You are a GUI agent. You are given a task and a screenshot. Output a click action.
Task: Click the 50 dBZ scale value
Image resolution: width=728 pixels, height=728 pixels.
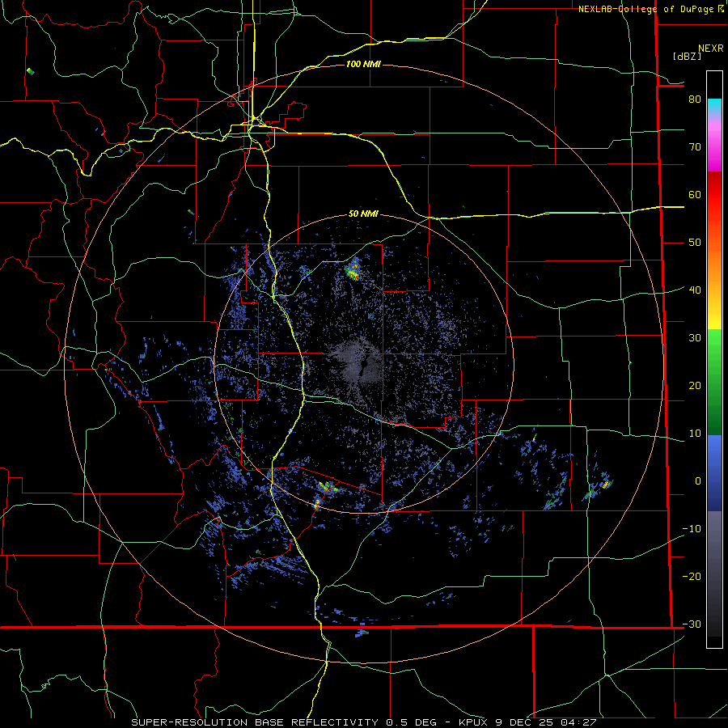point(695,243)
